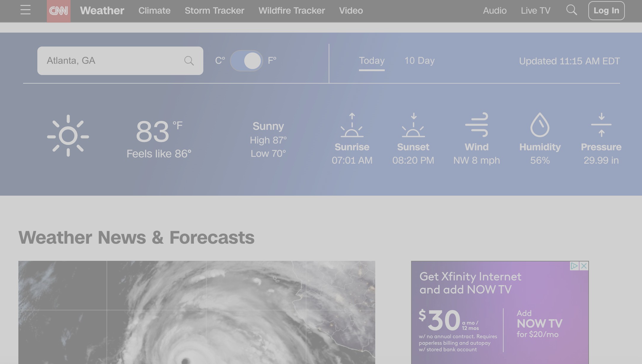Click the AdChoices icon on Xfinity ad
This screenshot has height=364, width=642.
click(x=574, y=266)
